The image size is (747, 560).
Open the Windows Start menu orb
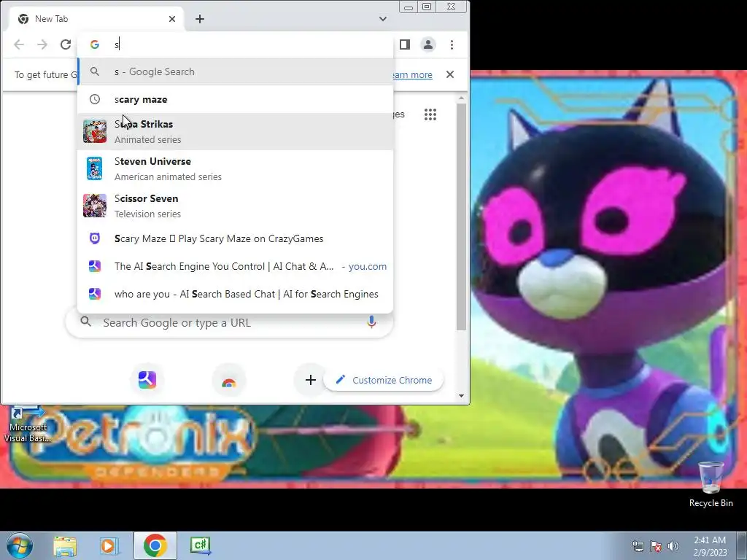[x=20, y=545]
